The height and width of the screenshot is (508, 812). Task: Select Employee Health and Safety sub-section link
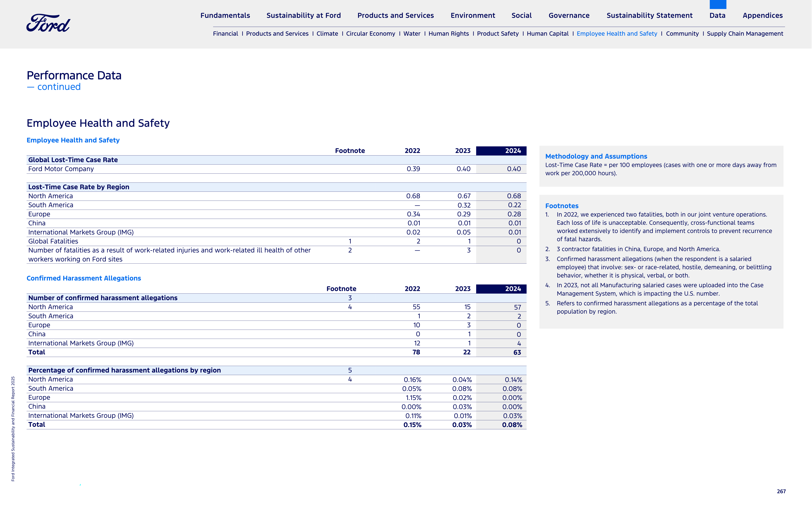617,34
